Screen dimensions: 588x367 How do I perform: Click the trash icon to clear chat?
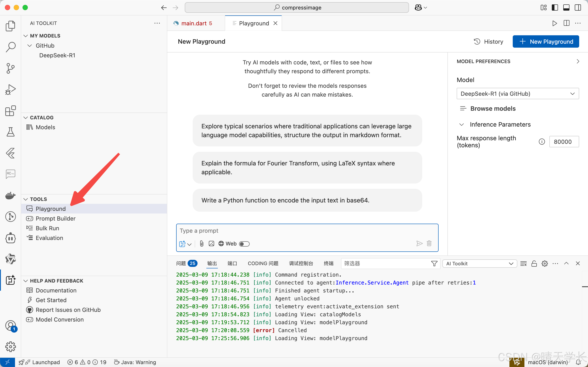pyautogui.click(x=429, y=243)
